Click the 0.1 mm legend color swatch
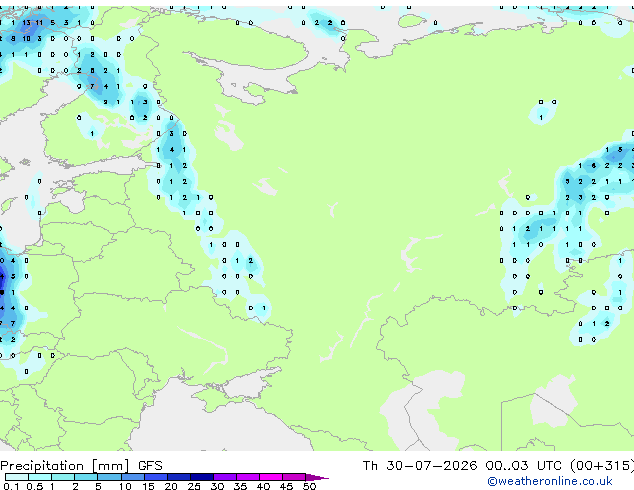 [17, 477]
